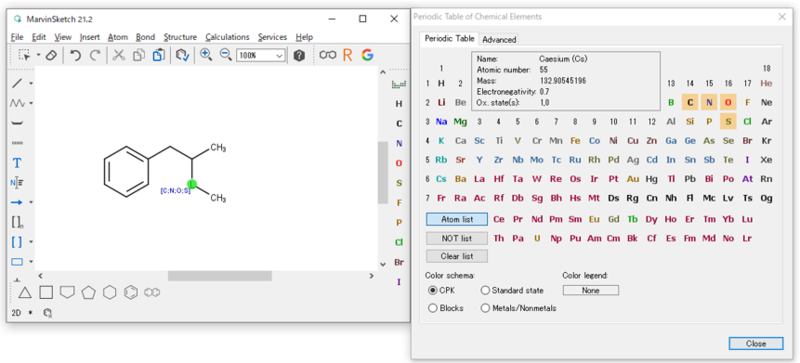This screenshot has width=800, height=363.
Task: Pick the Eraser tool
Action: pyautogui.click(x=51, y=55)
